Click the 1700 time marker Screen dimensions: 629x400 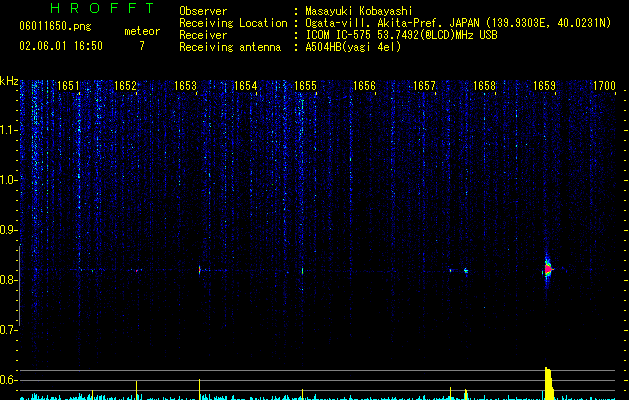(x=604, y=86)
